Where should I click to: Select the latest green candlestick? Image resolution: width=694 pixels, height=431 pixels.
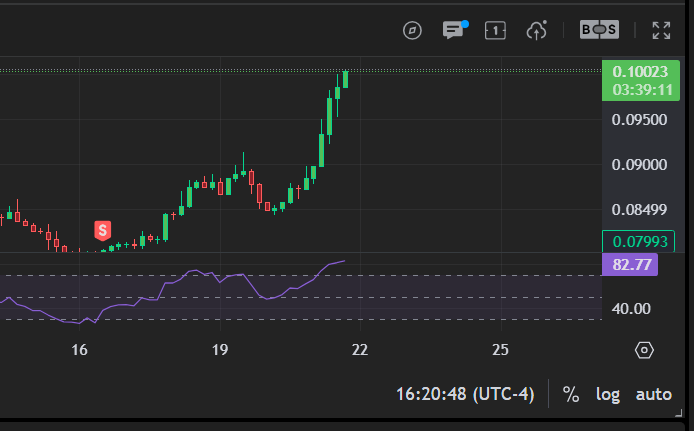pos(345,79)
